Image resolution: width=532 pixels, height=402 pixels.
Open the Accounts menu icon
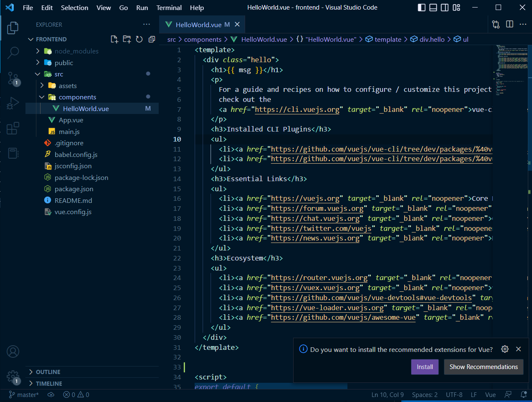13,351
